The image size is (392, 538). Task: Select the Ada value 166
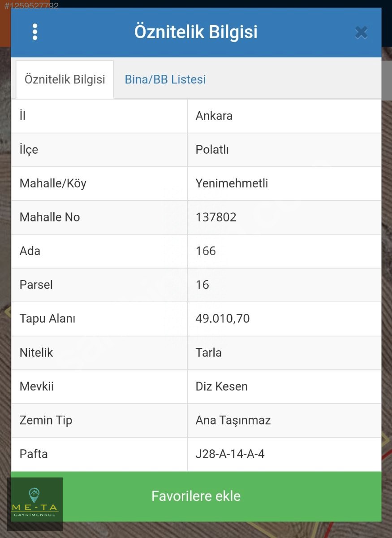[206, 251]
